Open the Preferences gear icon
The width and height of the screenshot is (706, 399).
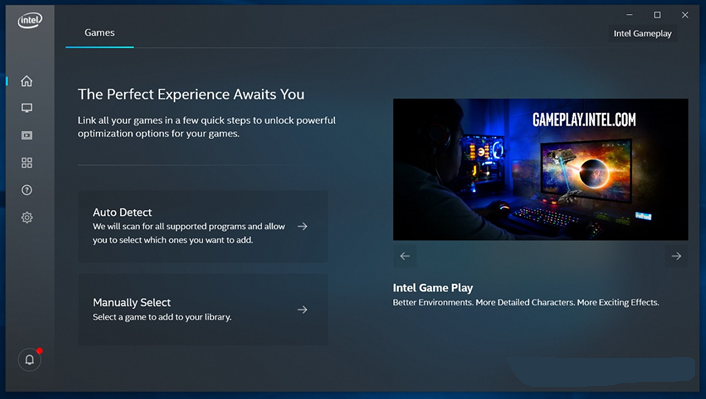pos(27,218)
